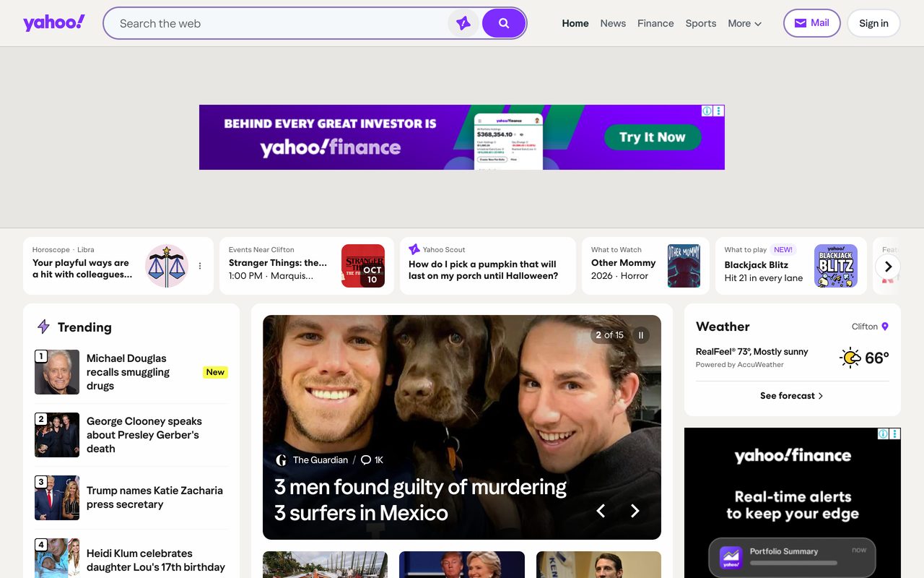Open the Michael Douglas trending thumbnail
The width and height of the screenshot is (924, 578).
coord(57,372)
